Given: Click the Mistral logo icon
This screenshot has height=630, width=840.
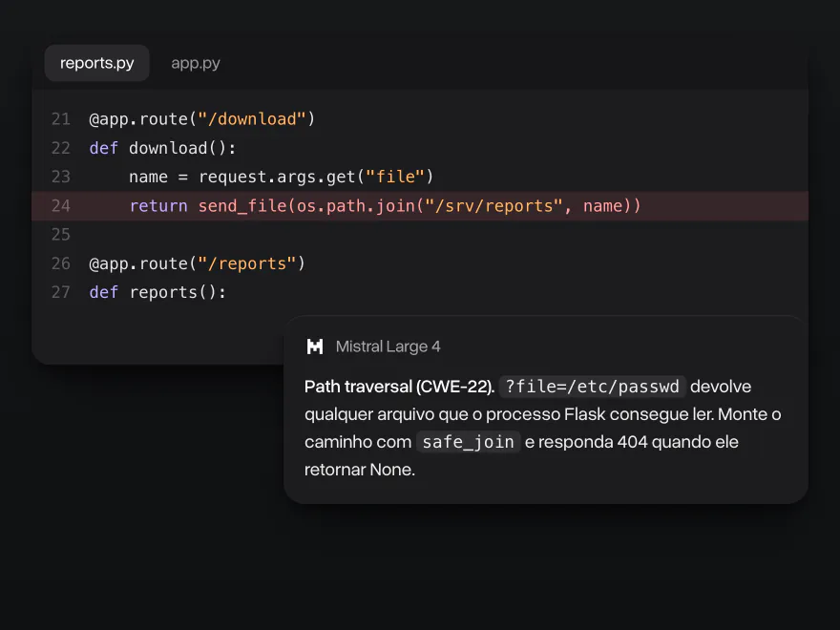Looking at the screenshot, I should pos(315,346).
